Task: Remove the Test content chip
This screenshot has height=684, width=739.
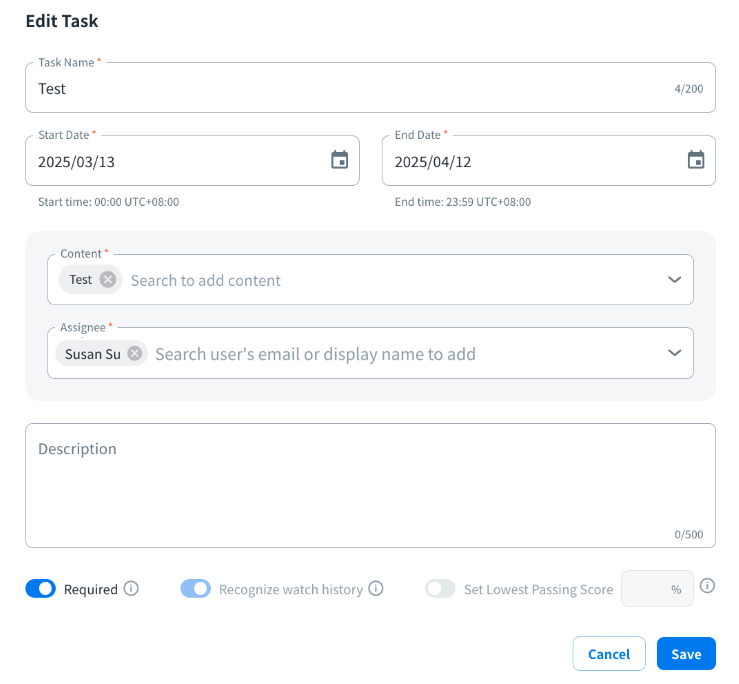Action: 108,280
